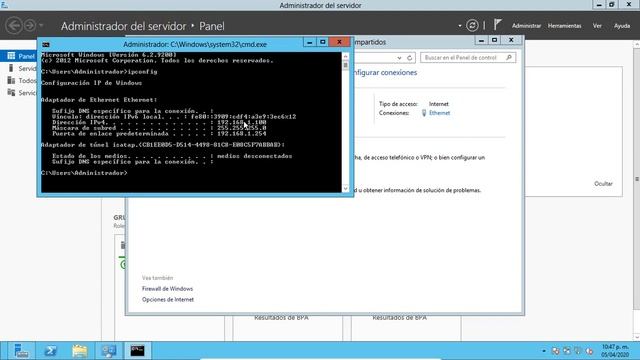640x360 pixels.
Task: Go back with the Server Manager back arrow
Action: [14, 26]
